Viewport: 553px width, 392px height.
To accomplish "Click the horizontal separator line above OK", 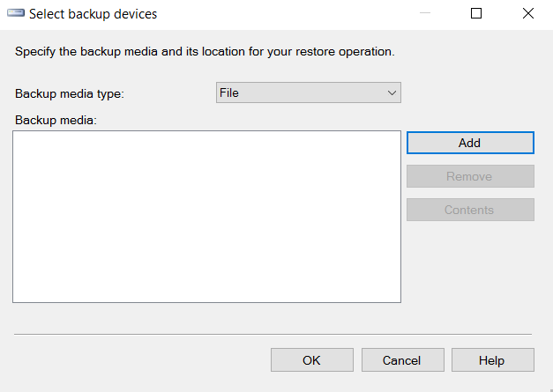I will pyautogui.click(x=273, y=334).
